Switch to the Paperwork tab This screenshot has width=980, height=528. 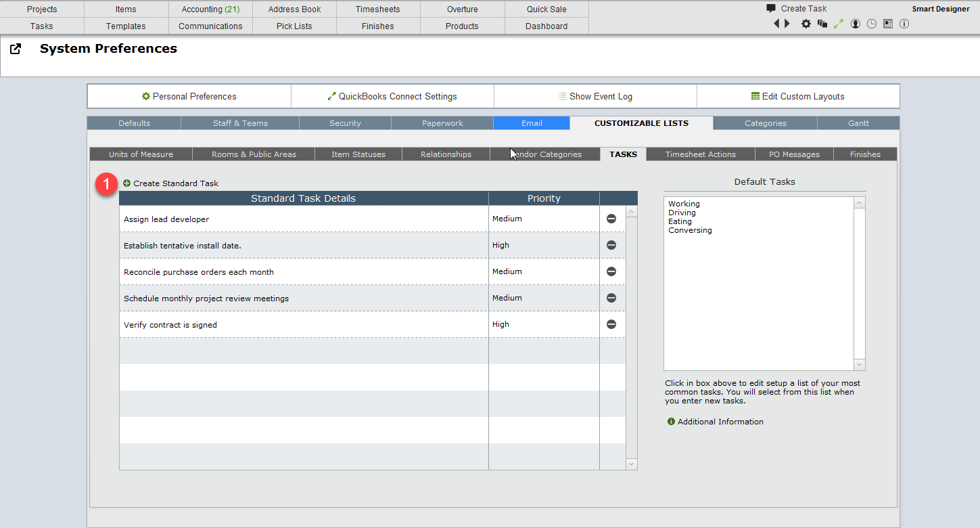click(442, 123)
